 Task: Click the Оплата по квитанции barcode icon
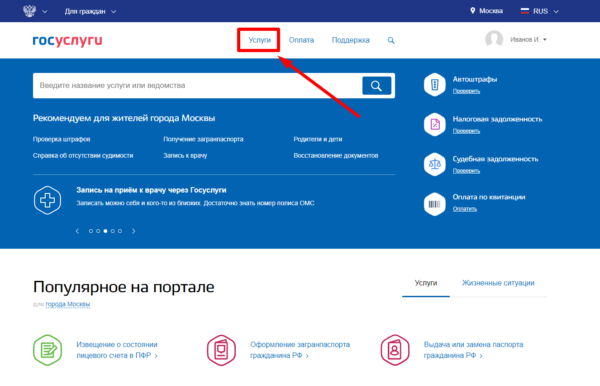point(435,204)
